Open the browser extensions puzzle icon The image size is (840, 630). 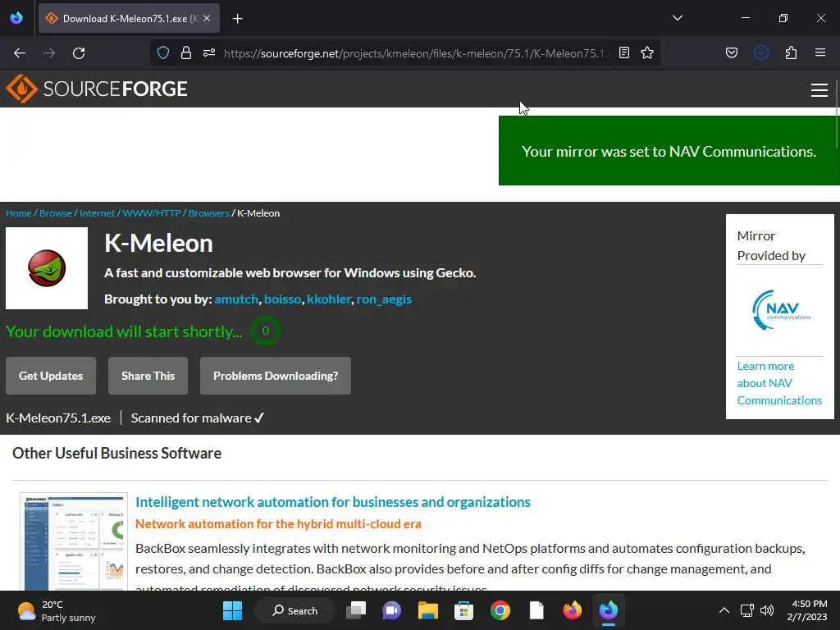pyautogui.click(x=791, y=52)
